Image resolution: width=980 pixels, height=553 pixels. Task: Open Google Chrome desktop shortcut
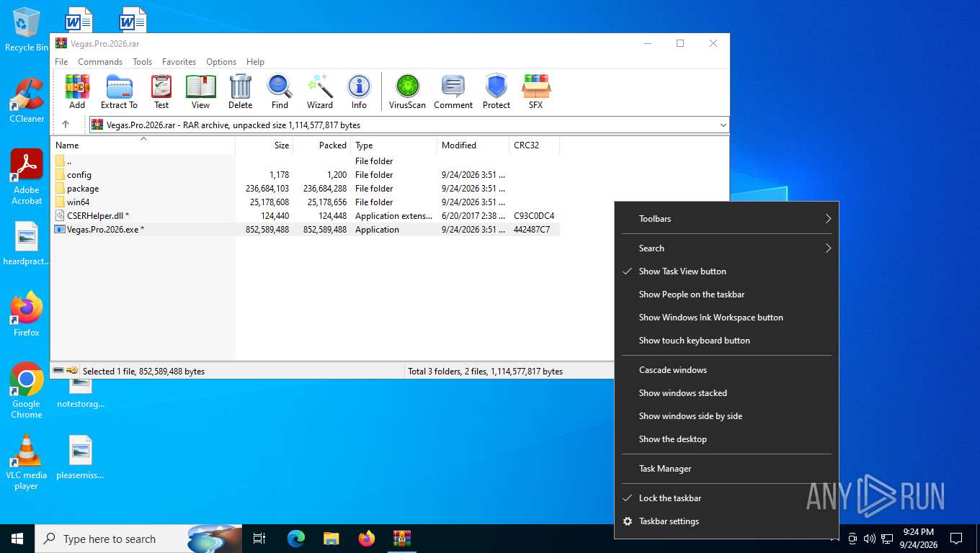(27, 390)
